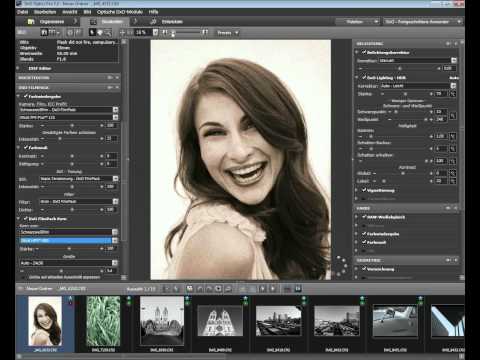Viewport: 480px width, 360px height.
Task: Click pin icon on Farbe palette header
Action: click(x=448, y=208)
